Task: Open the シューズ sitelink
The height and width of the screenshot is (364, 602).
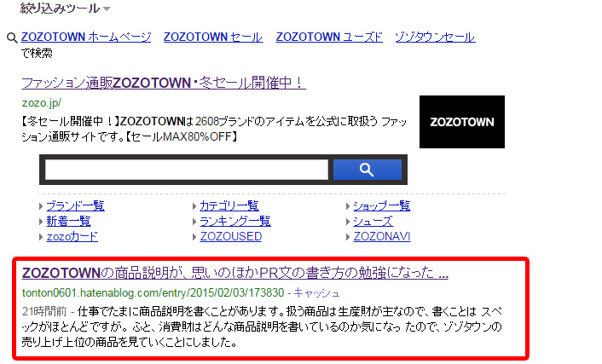Action: point(373,221)
